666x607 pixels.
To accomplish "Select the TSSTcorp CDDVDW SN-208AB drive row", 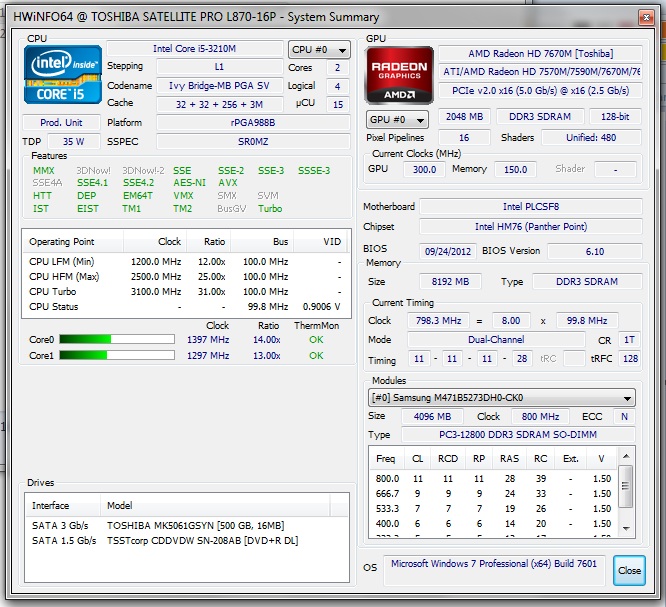I will coord(187,541).
